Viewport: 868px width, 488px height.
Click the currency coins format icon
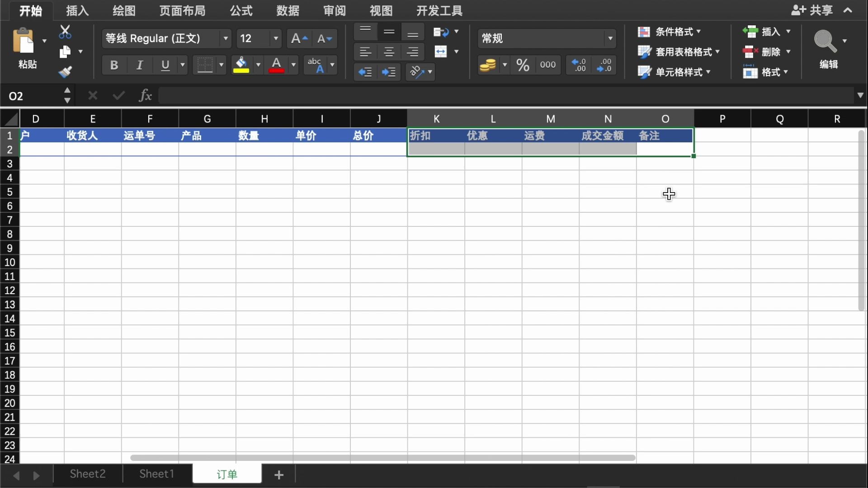(488, 65)
